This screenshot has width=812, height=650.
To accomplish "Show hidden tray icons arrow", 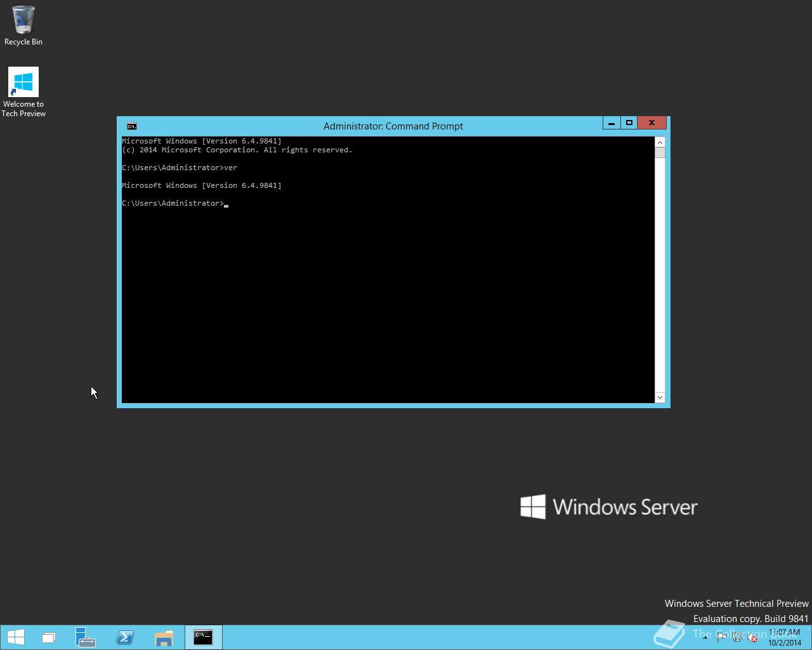I will (705, 637).
